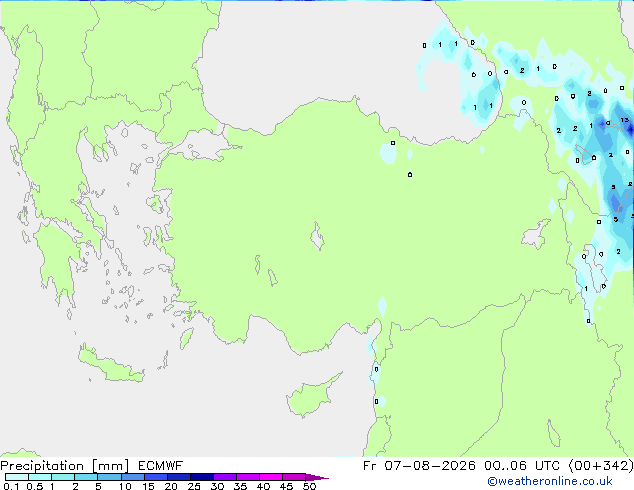Click the '35' legend scale label
The image size is (634, 490).
240,486
